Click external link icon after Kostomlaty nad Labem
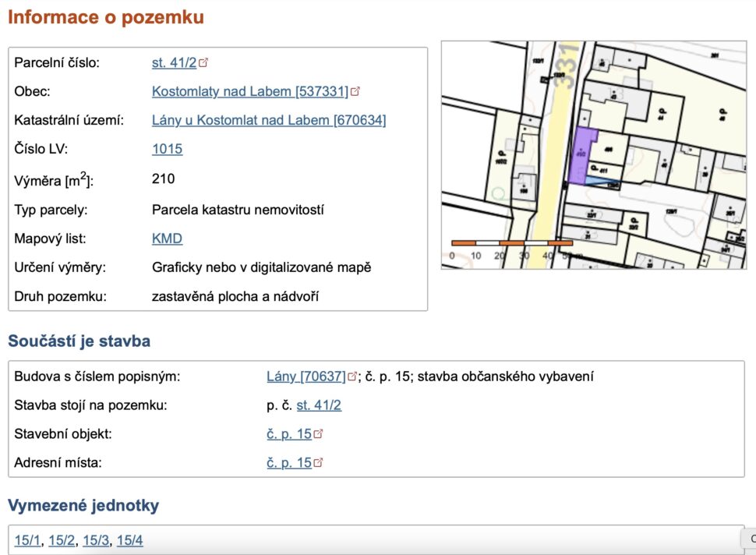Image resolution: width=756 pixels, height=555 pixels. point(355,91)
